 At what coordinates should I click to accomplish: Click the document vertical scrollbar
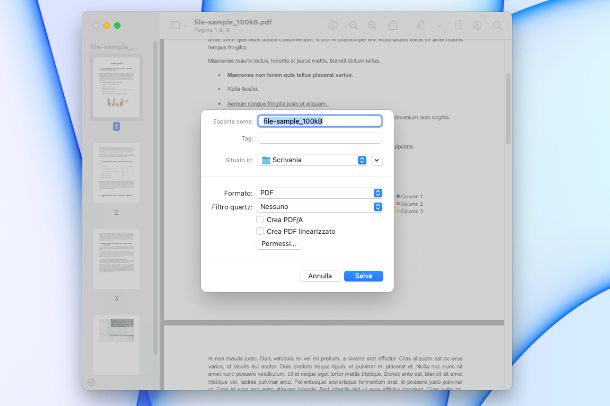508,109
